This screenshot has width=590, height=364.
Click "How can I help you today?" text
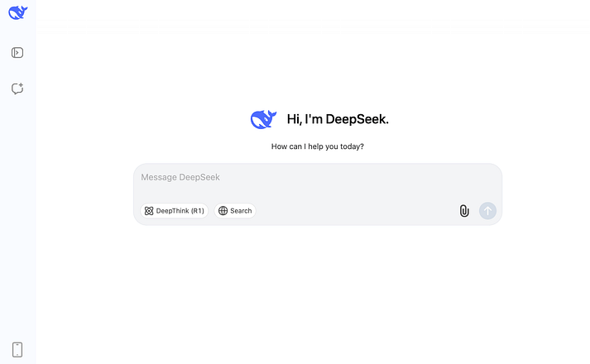coord(318,146)
